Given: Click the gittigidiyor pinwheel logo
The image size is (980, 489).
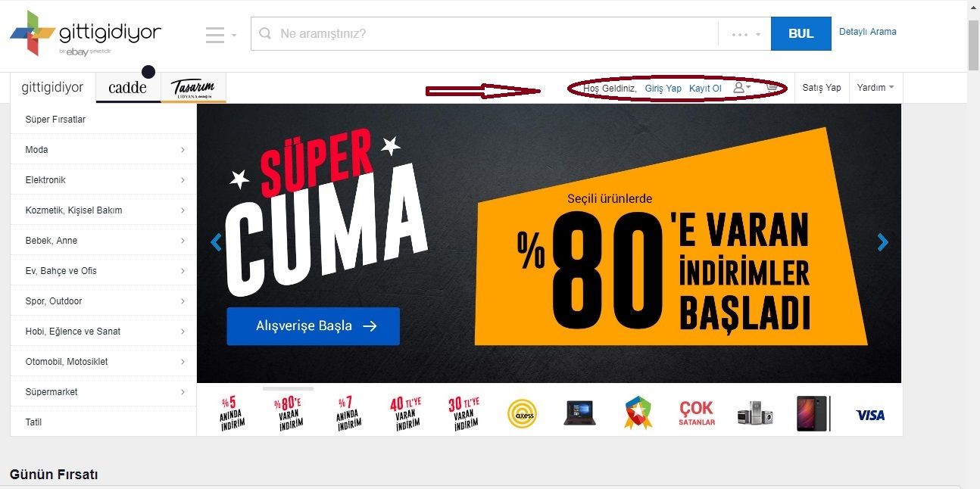Looking at the screenshot, I should pos(33,33).
